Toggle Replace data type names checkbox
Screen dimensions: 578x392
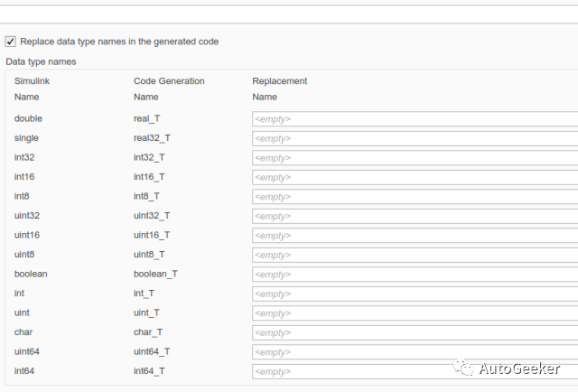[11, 42]
